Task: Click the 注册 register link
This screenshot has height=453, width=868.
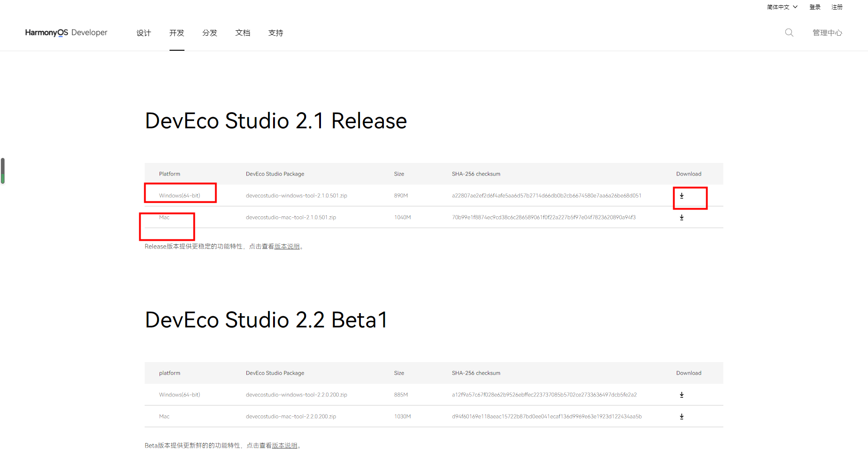Action: (x=837, y=7)
